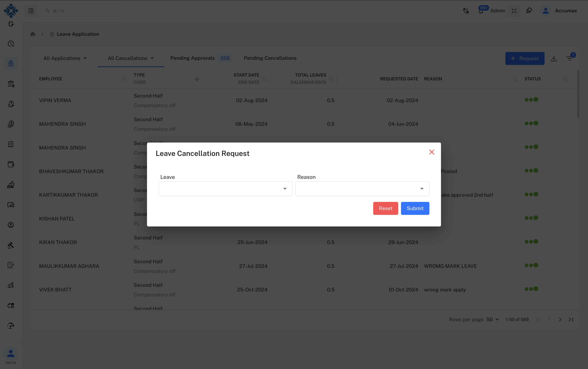Toggle fullscreen mode icon in top bar
Image resolution: width=588 pixels, height=369 pixels.
514,11
